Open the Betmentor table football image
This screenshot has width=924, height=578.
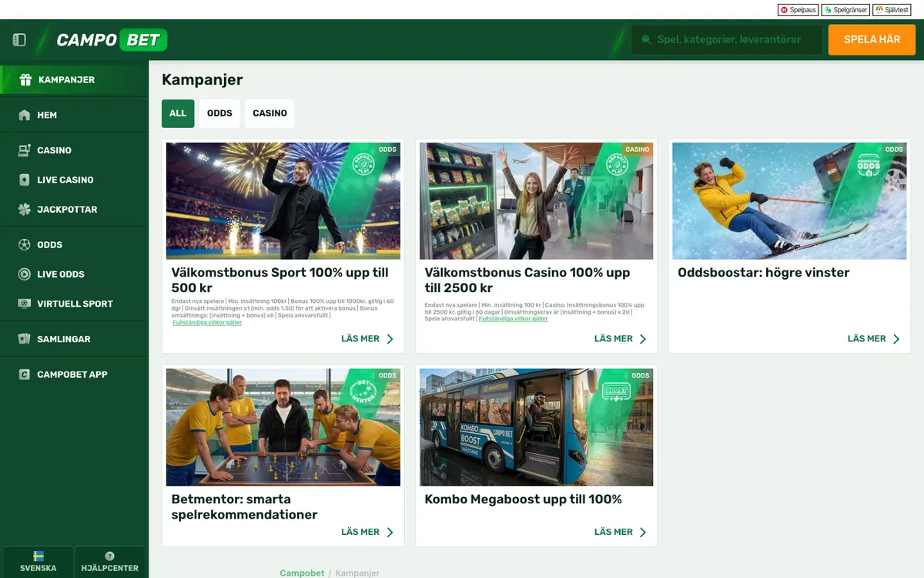point(283,427)
